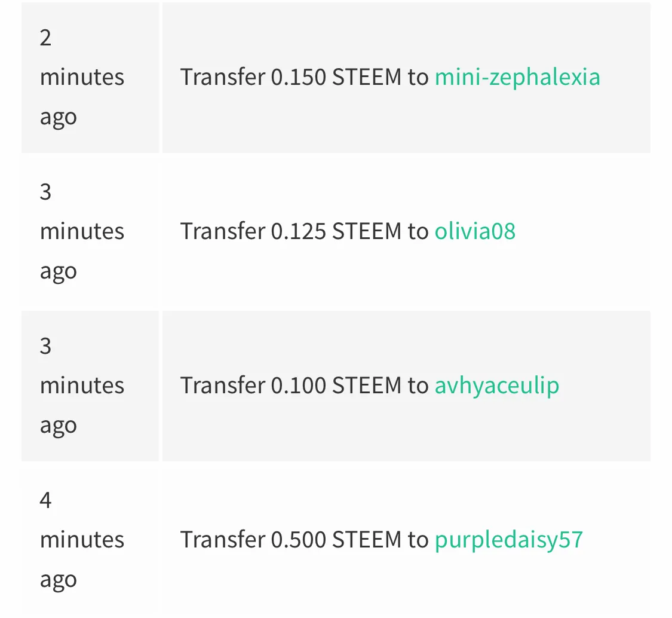Visit the avhyaceulip profile link
Screen dimensions: 672x618
[497, 386]
